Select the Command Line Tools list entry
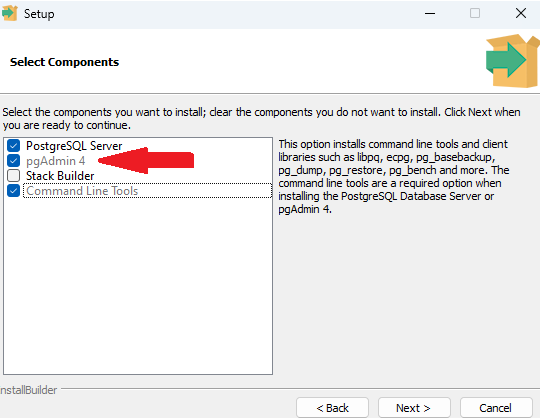This screenshot has width=540, height=418. [x=147, y=191]
